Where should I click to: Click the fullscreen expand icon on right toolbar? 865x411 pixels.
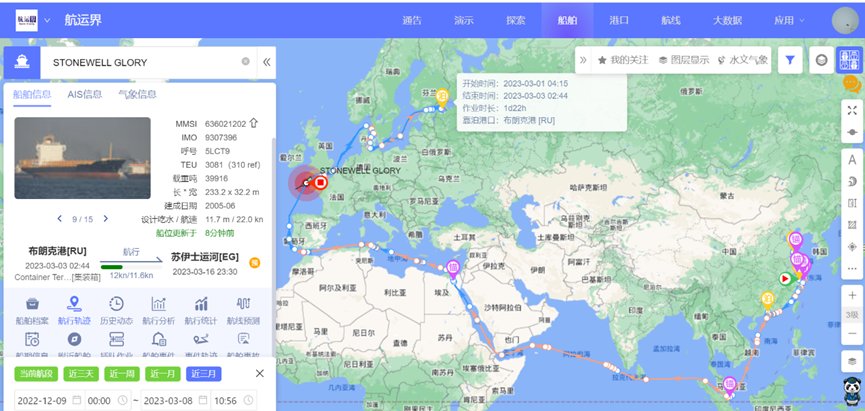(x=852, y=110)
